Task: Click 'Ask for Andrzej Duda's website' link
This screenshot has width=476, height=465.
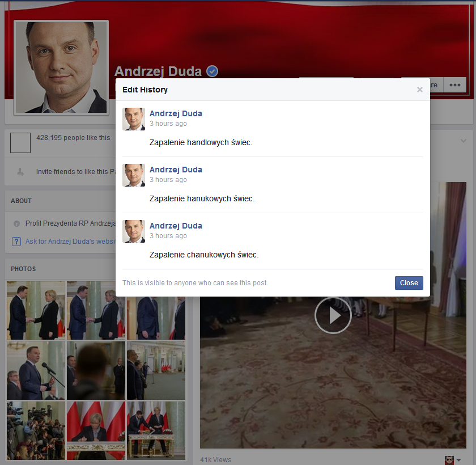Action: (70, 242)
